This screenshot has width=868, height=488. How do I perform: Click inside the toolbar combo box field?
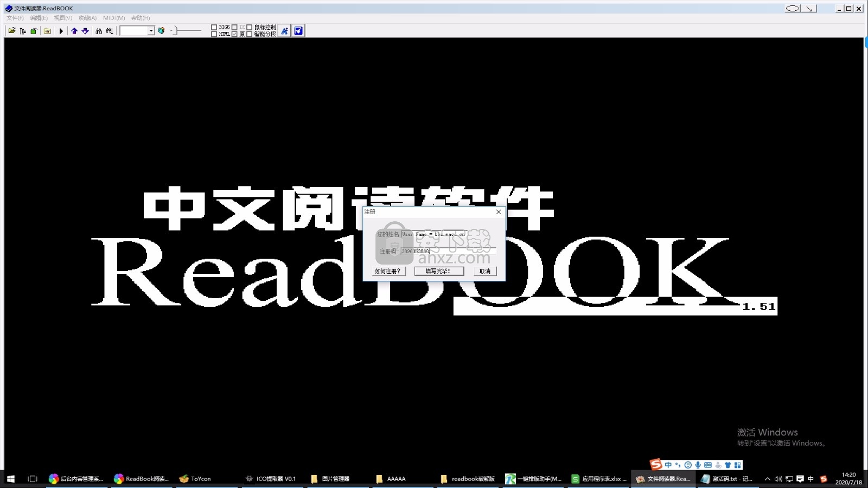pyautogui.click(x=133, y=31)
